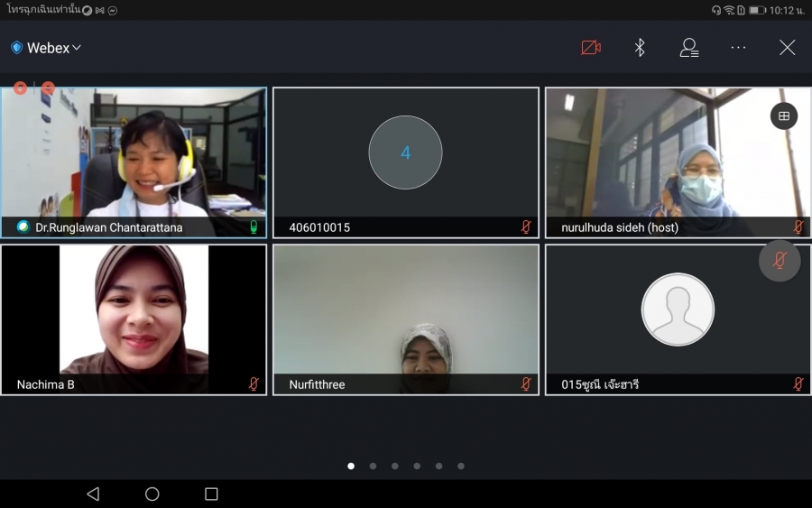Open Bluetooth audio settings icon
Screen dimensions: 812x508
pyautogui.click(x=640, y=48)
